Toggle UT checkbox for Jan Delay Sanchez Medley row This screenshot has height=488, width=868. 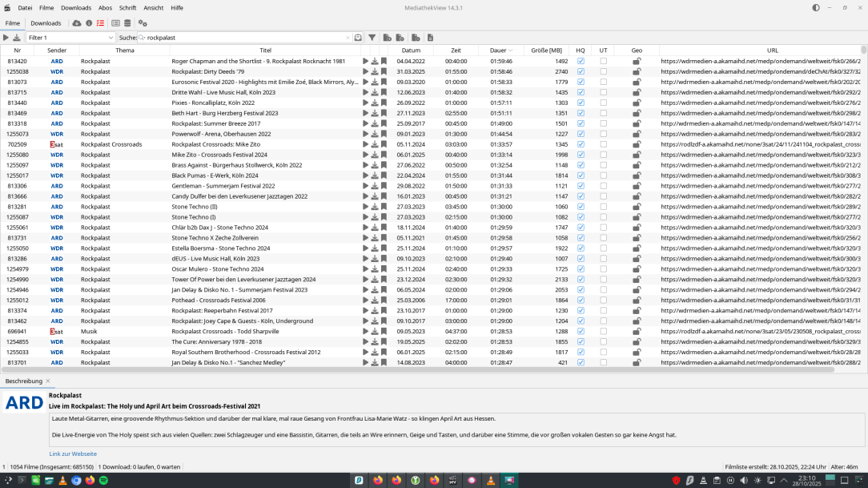click(604, 363)
